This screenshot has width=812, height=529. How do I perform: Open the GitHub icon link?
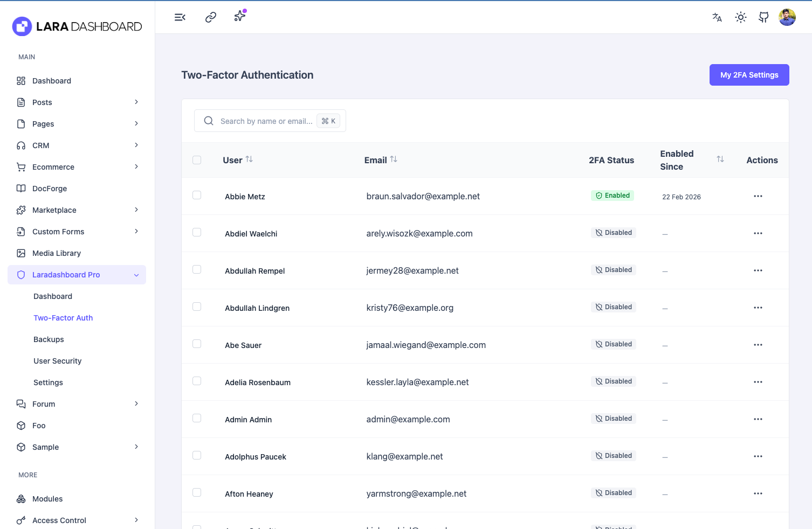point(764,17)
